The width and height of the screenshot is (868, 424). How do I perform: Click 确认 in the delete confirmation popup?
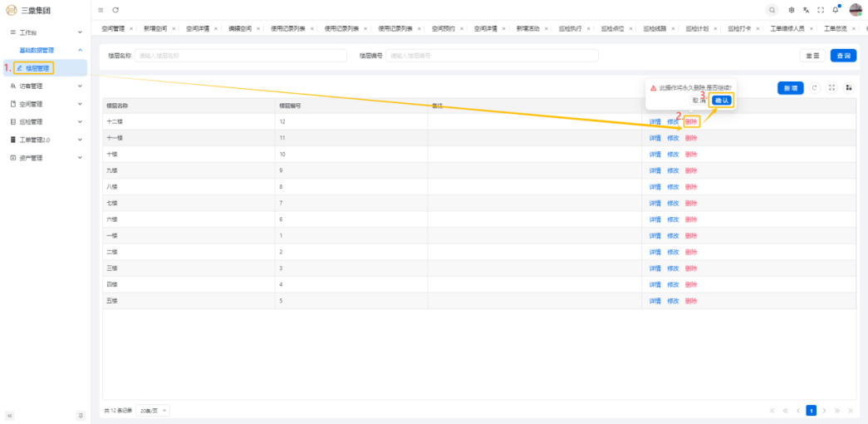click(x=722, y=100)
